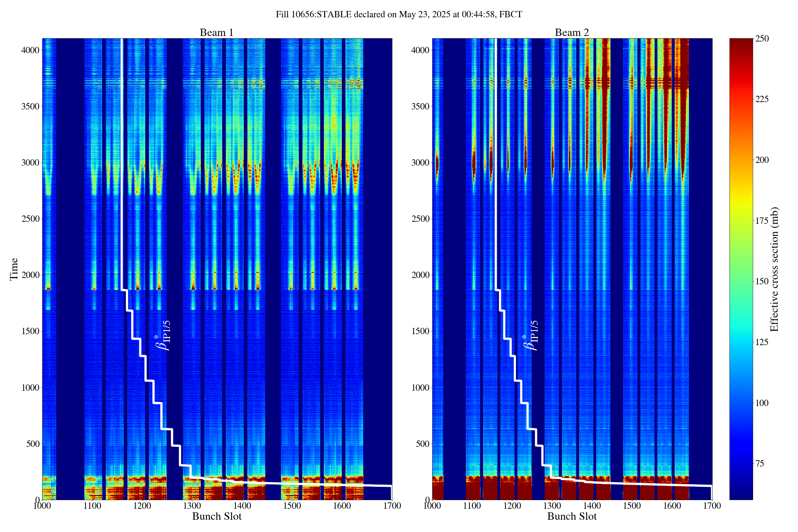This screenshot has height=532, width=798.
Task: Click the 2000 tick on Beam 2 y-axis
Action: click(x=420, y=275)
